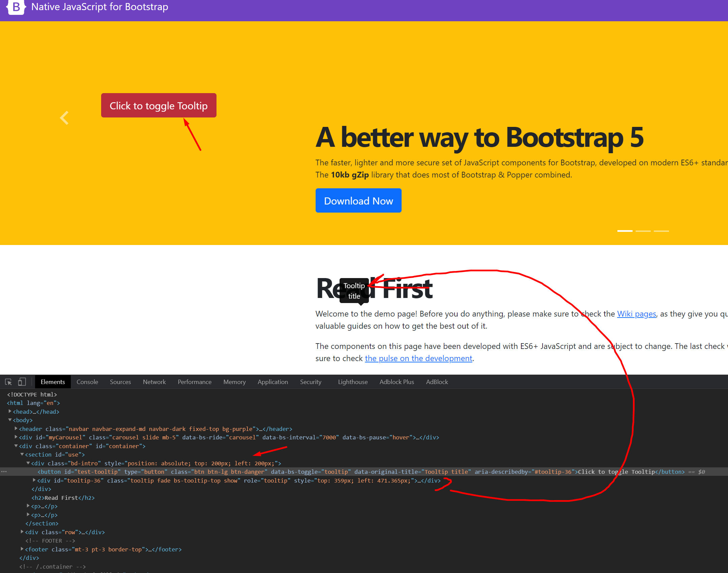728x573 pixels.
Task: Click the Click to toggle Tooltip button
Action: point(158,106)
